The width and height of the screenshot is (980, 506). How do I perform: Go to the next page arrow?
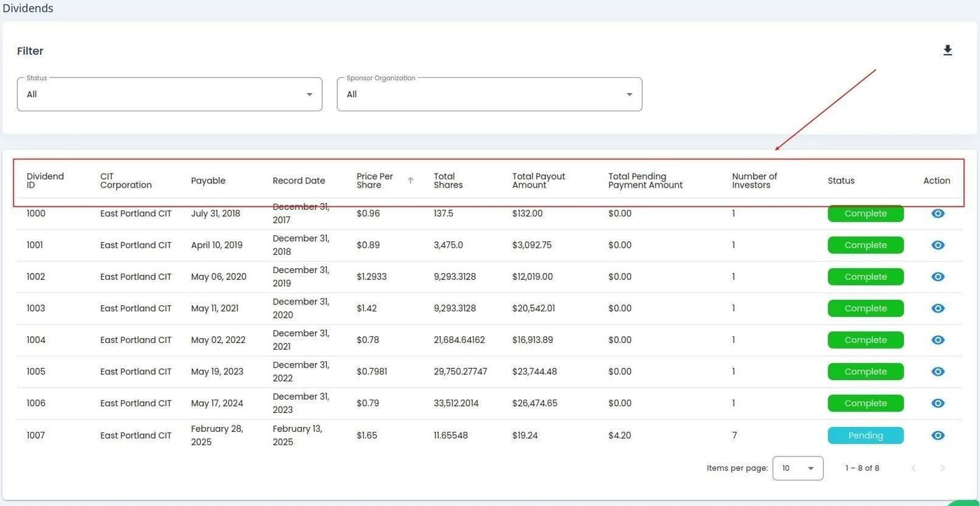(x=942, y=468)
